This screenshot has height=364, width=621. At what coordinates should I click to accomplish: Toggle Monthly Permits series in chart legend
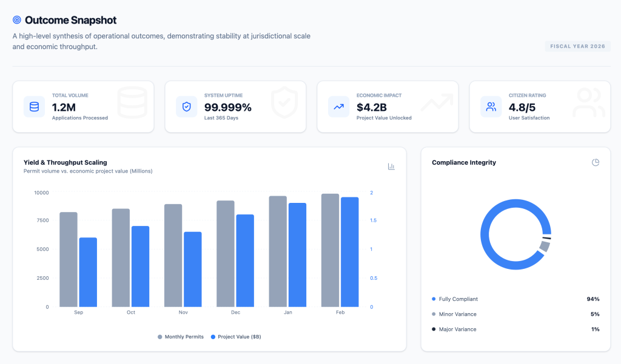(x=181, y=337)
